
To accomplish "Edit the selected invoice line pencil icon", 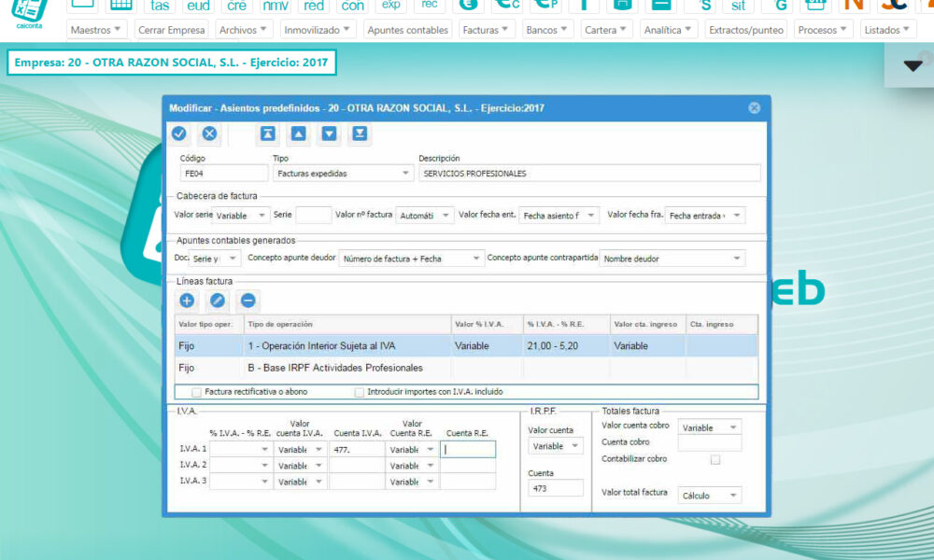I will tap(218, 301).
